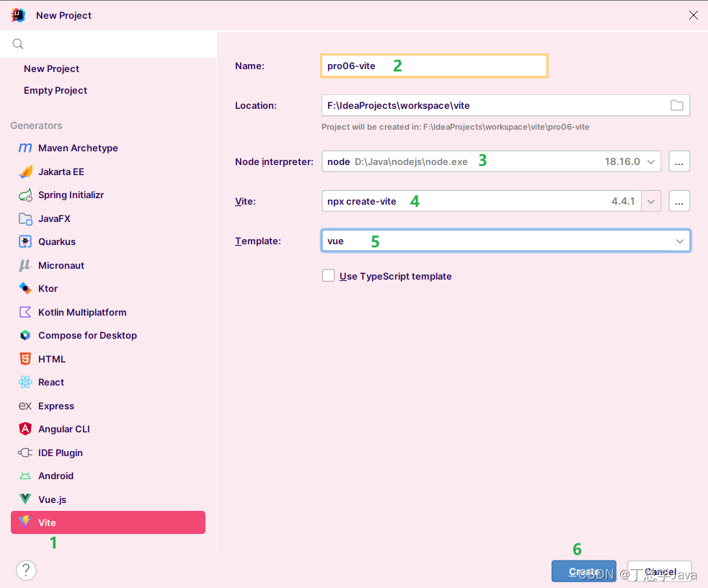Screen dimensions: 708x588
Task: Select the Spring Initializr generator
Action: click(x=72, y=195)
